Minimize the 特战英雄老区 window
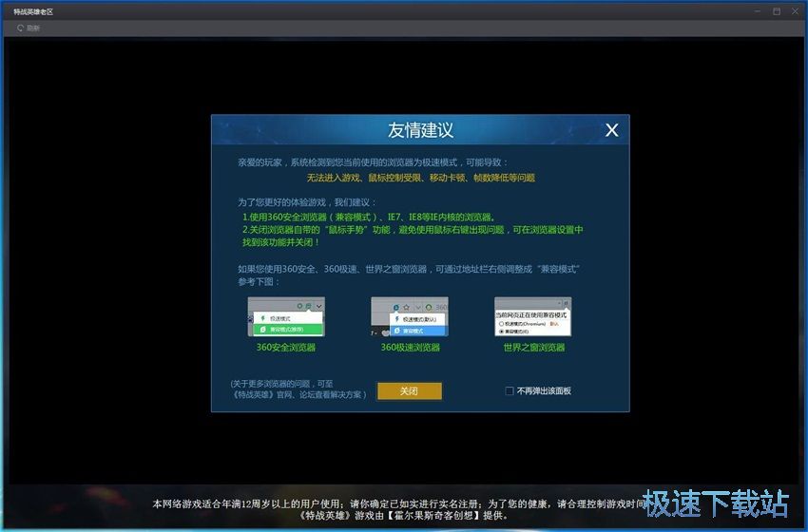Image resolution: width=808 pixels, height=532 pixels. [757, 11]
